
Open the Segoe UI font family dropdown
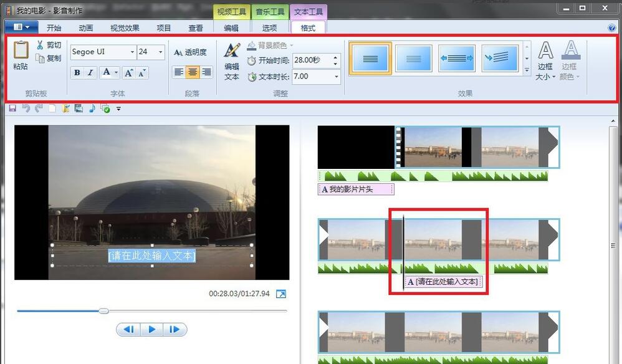[x=132, y=52]
